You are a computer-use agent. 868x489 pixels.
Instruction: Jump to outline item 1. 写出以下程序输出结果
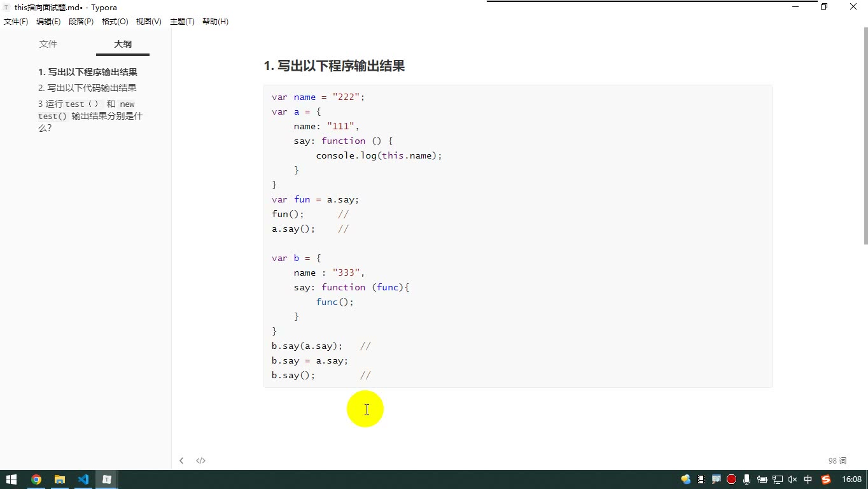click(88, 72)
